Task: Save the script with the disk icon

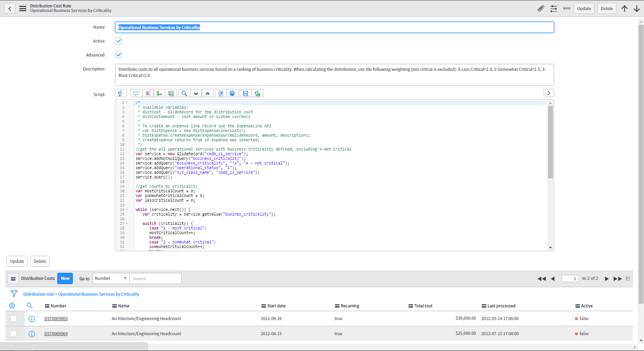Action: (x=245, y=93)
